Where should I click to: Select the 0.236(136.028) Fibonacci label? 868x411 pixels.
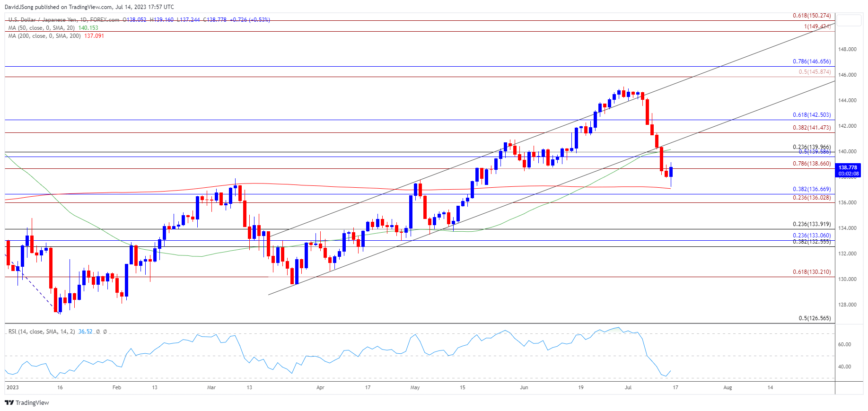812,198
